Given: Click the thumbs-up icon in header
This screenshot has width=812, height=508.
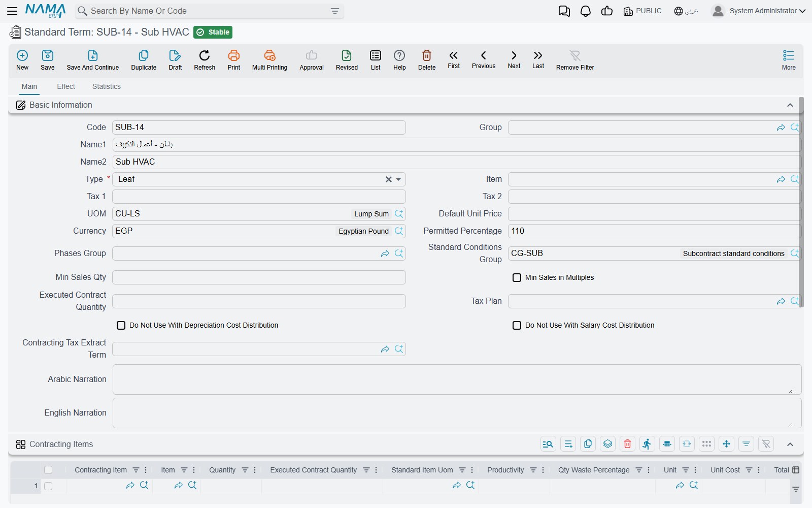Looking at the screenshot, I should 607,11.
